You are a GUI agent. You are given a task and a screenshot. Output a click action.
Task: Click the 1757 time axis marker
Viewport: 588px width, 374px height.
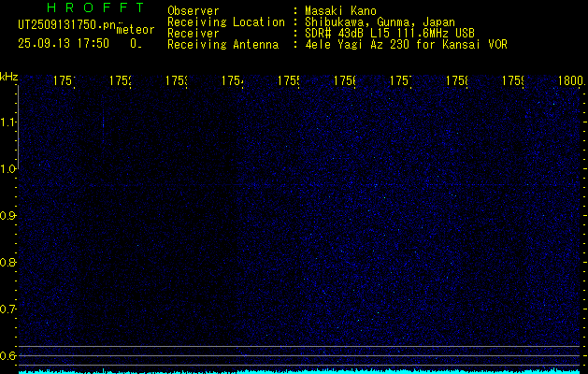coord(400,80)
